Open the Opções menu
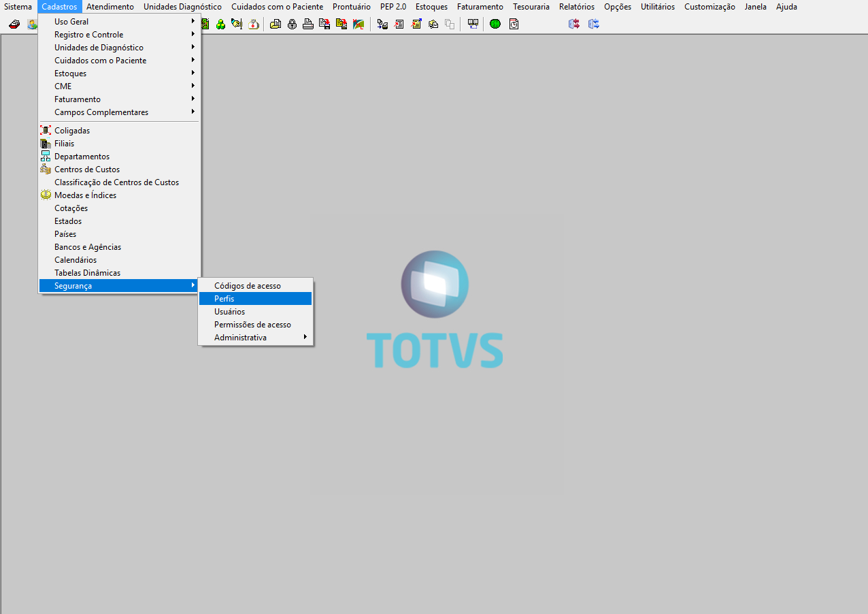The width and height of the screenshot is (868, 614). coord(618,7)
